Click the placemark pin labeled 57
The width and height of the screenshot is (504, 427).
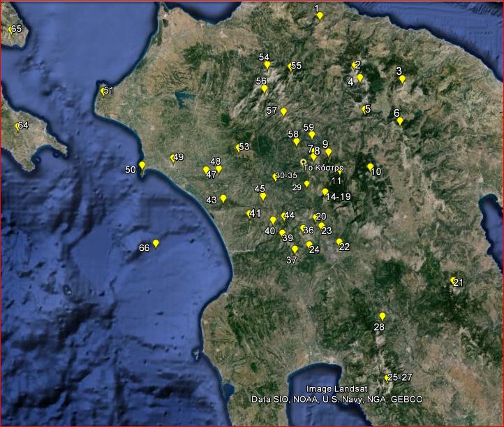point(283,112)
